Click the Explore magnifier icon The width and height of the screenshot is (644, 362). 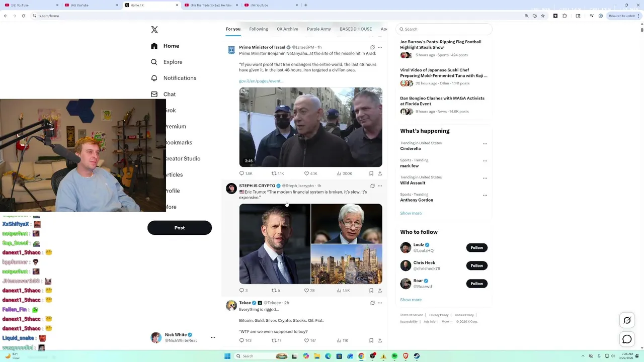[154, 62]
